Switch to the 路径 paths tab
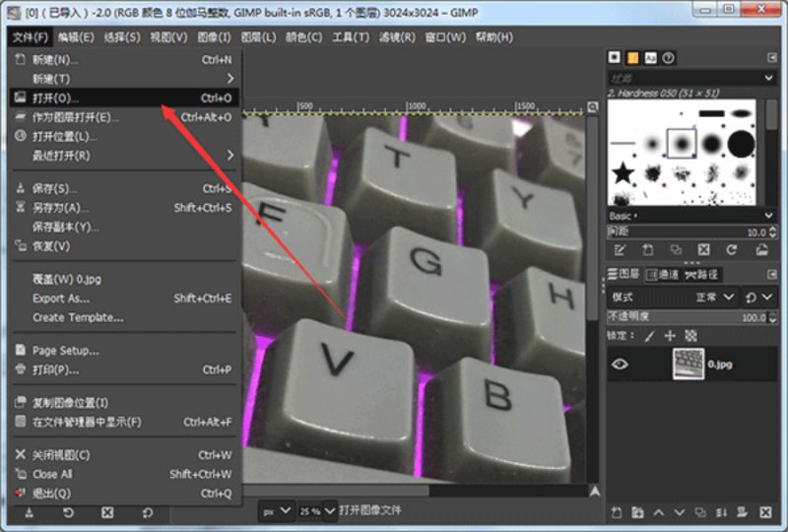 pos(701,274)
